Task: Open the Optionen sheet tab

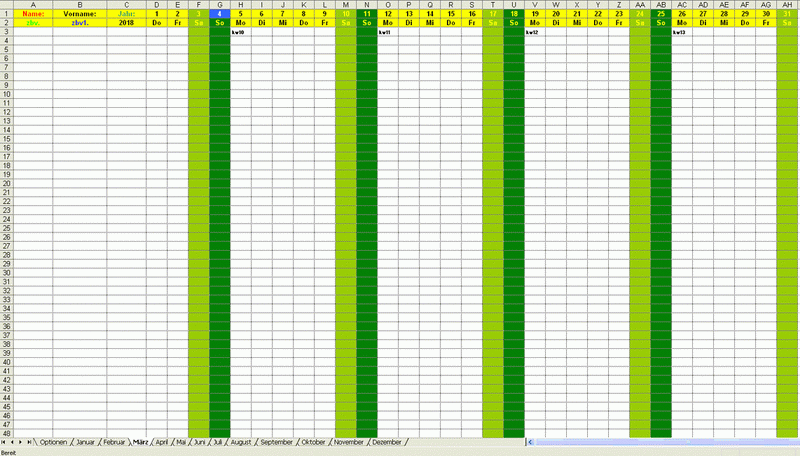Action: [53, 442]
